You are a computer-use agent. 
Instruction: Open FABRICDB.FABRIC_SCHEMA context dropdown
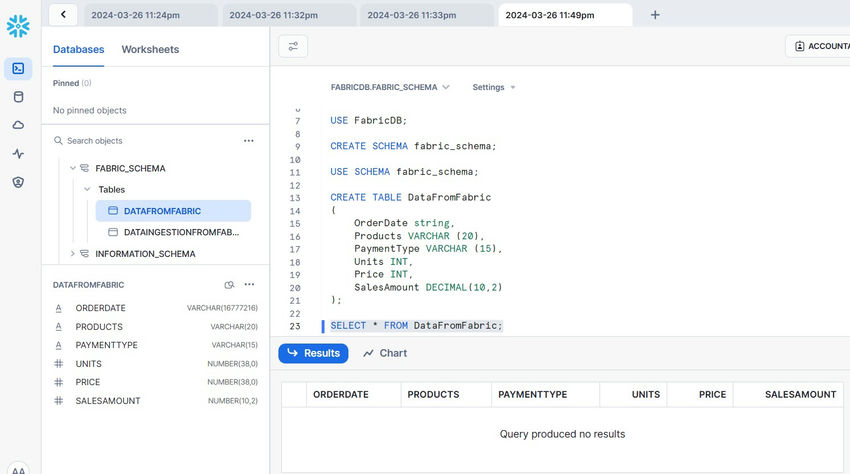tap(390, 87)
